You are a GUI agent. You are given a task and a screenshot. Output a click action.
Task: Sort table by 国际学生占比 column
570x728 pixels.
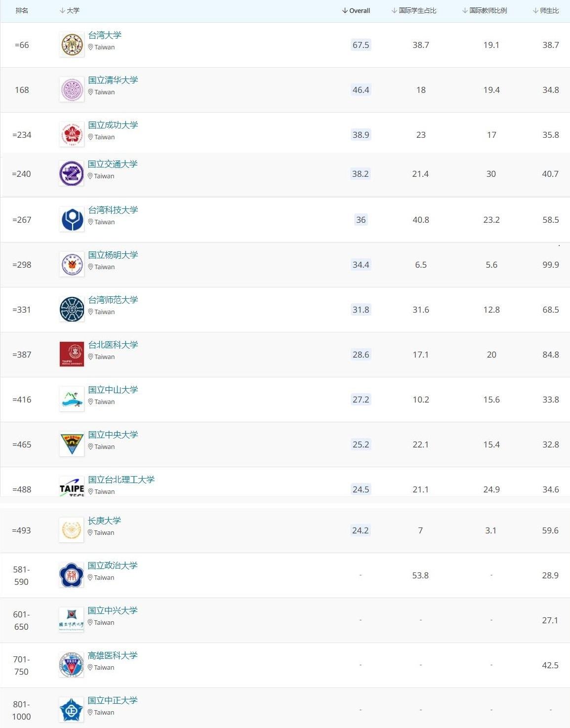click(413, 10)
